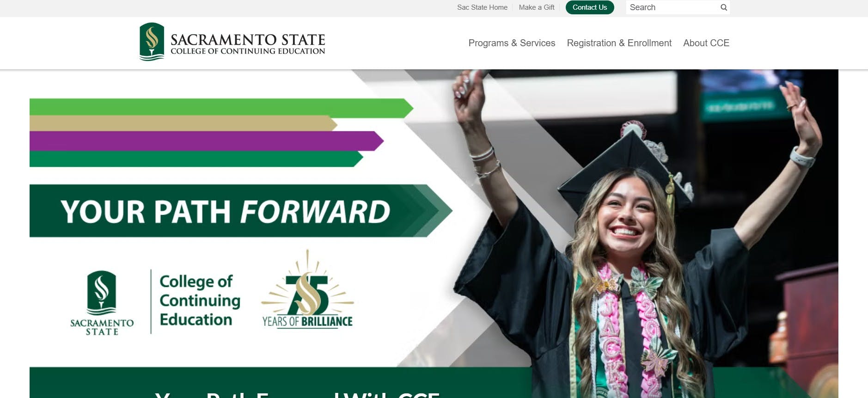Open the Make a Gift link
Viewport: 868px width, 398px height.
pyautogui.click(x=537, y=7)
